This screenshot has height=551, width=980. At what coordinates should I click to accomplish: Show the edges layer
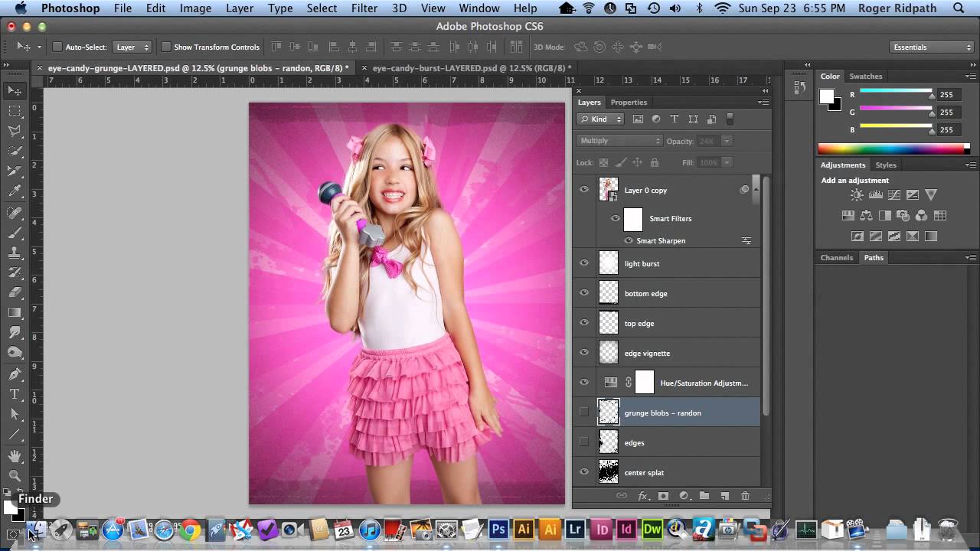(x=584, y=442)
